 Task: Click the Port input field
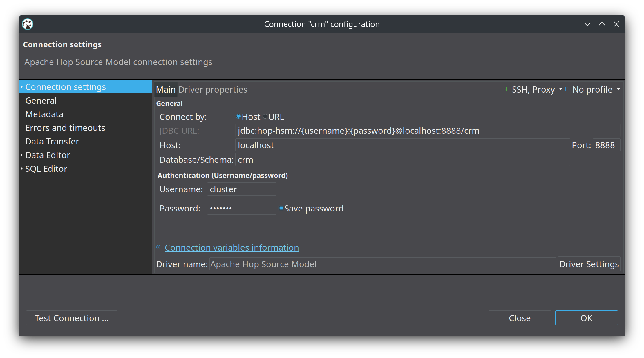click(606, 145)
